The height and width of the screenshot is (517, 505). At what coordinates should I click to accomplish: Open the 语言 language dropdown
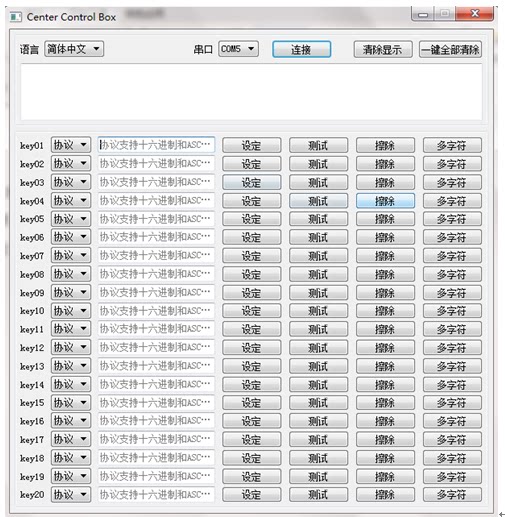pyautogui.click(x=74, y=49)
